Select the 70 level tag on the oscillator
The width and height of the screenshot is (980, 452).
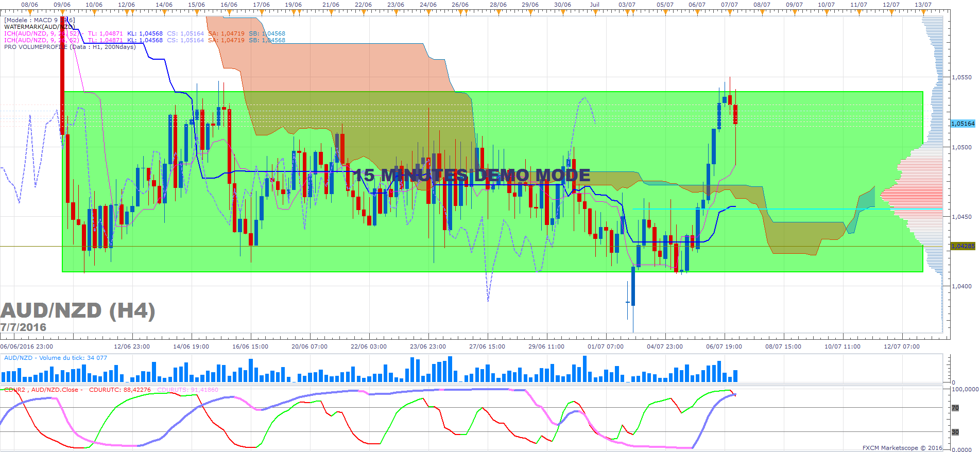click(955, 408)
